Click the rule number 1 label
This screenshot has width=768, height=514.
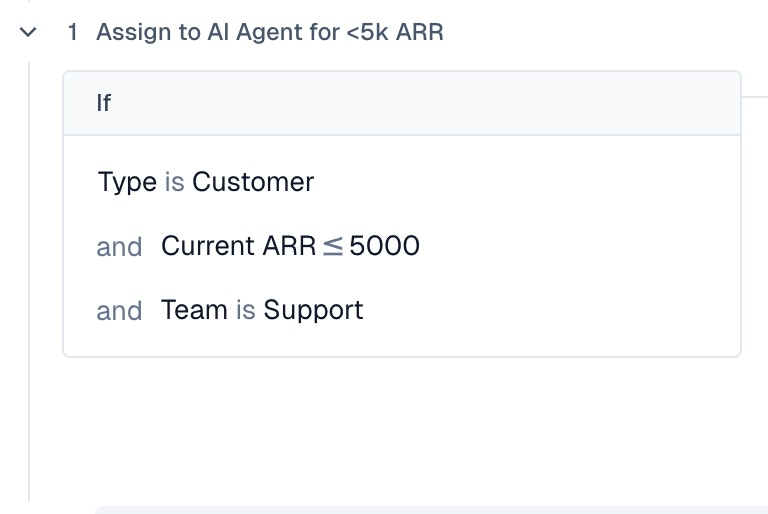point(72,32)
